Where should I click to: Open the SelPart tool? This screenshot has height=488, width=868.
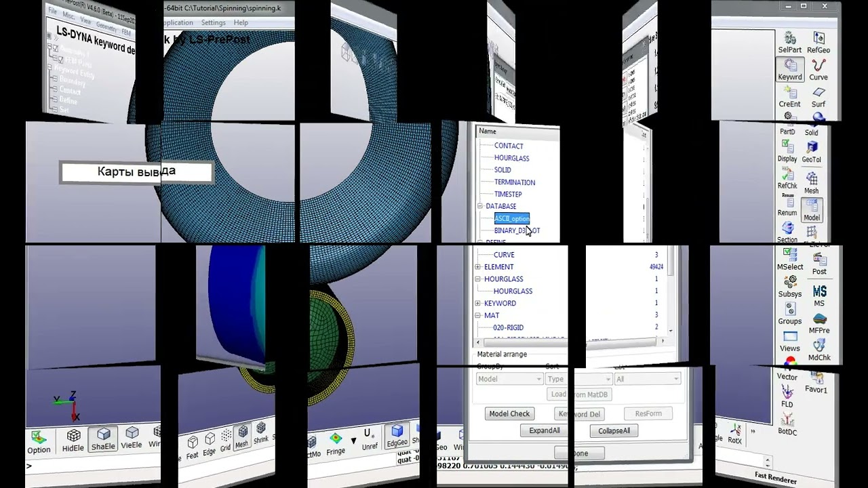coord(790,42)
